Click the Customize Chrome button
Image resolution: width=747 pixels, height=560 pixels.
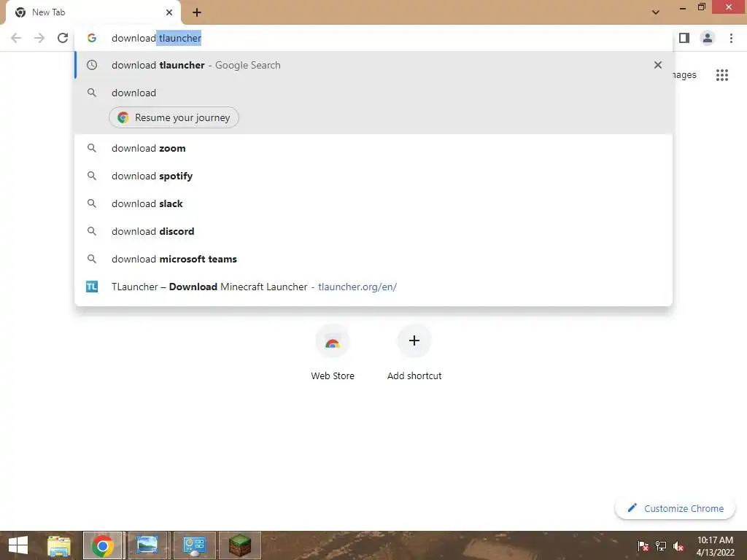click(675, 508)
